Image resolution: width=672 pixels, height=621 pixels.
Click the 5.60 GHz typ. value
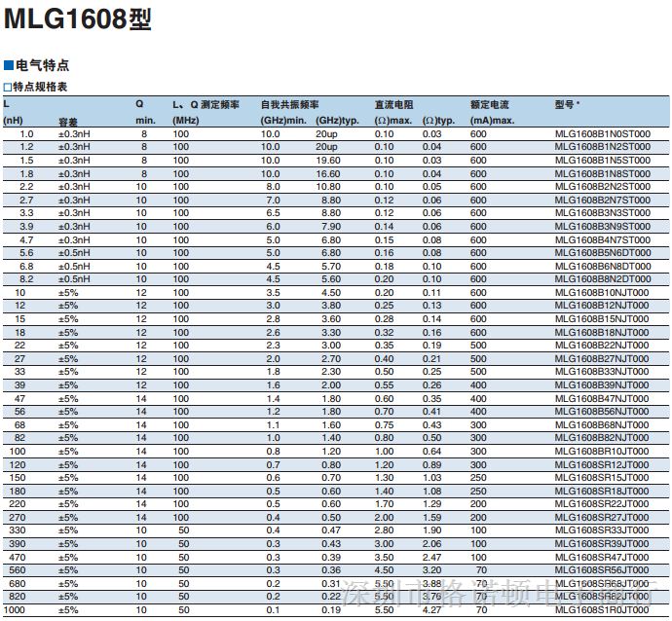point(331,279)
